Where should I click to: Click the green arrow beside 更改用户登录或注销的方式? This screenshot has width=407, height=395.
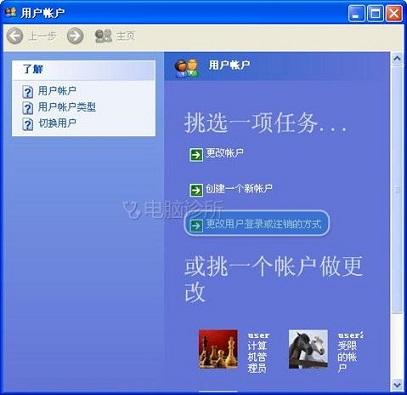pos(196,225)
